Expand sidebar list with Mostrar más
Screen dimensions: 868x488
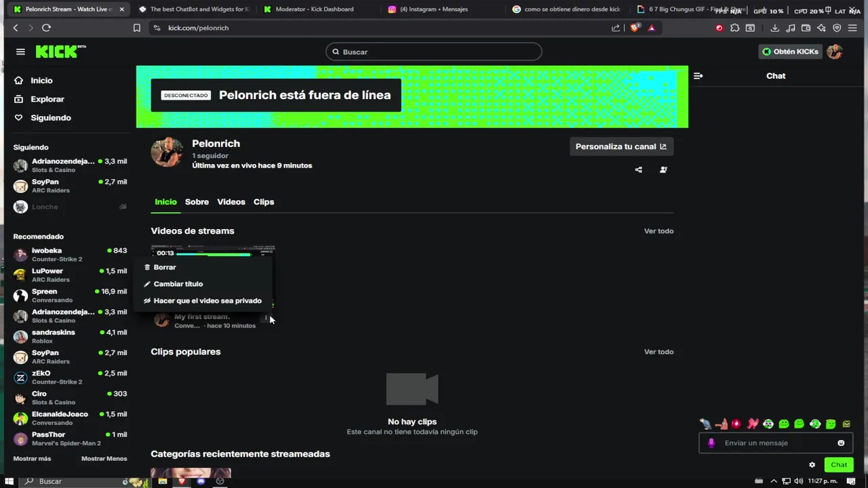(32, 459)
